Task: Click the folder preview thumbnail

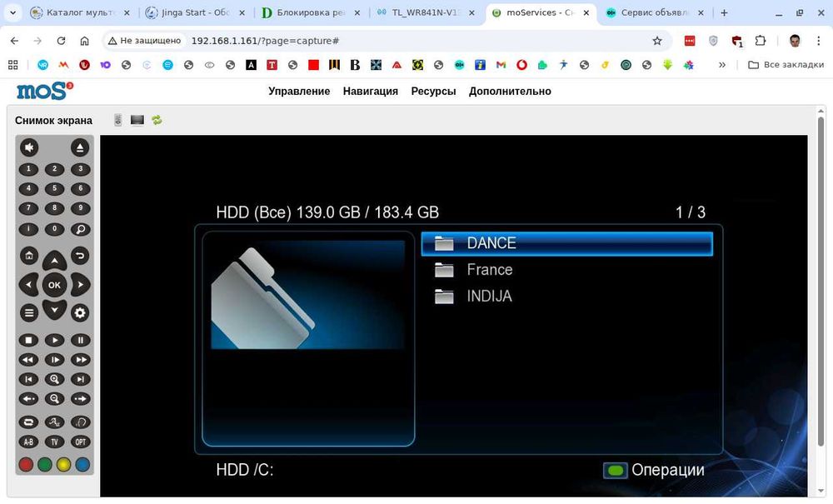Action: tap(307, 295)
